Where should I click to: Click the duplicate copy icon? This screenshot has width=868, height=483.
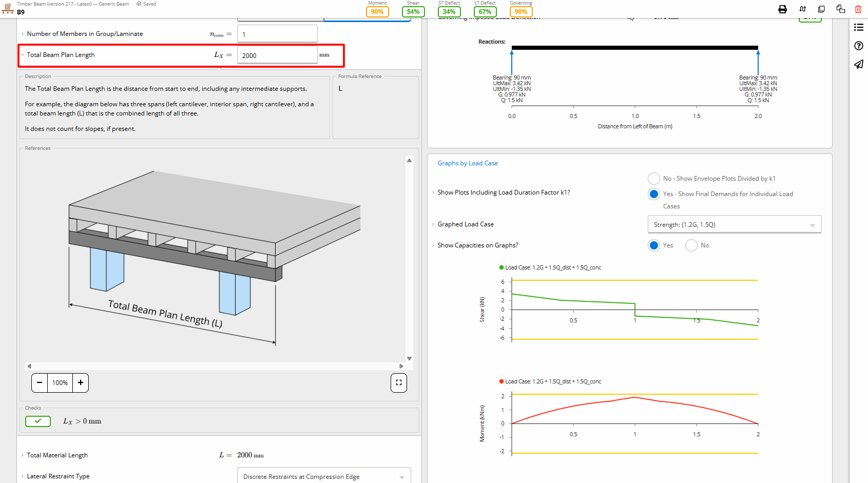click(x=821, y=9)
